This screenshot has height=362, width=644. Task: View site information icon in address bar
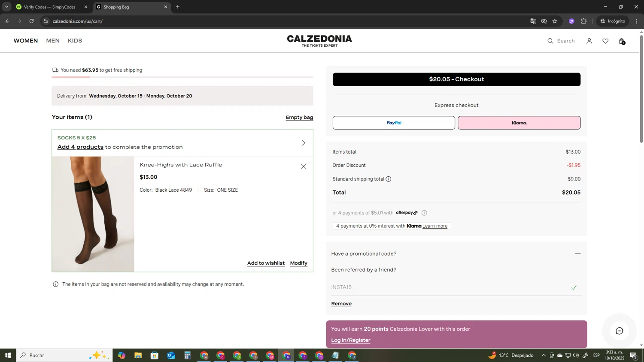46,21
